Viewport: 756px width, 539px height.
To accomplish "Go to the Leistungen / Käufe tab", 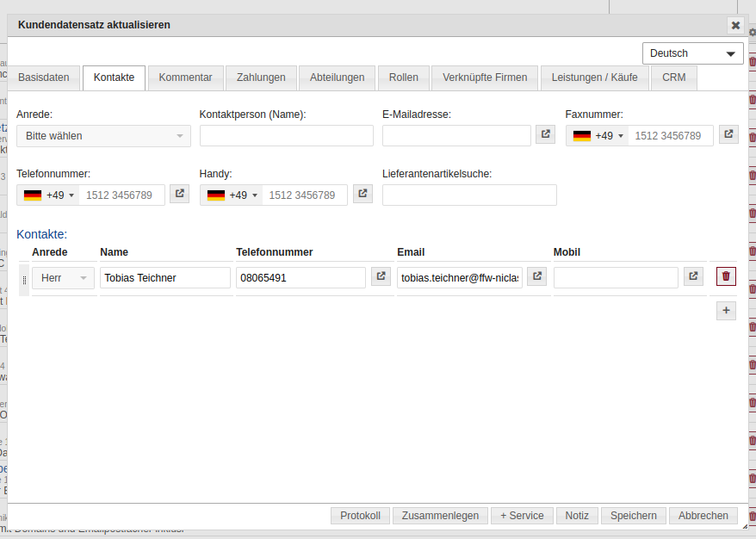I will coord(594,77).
